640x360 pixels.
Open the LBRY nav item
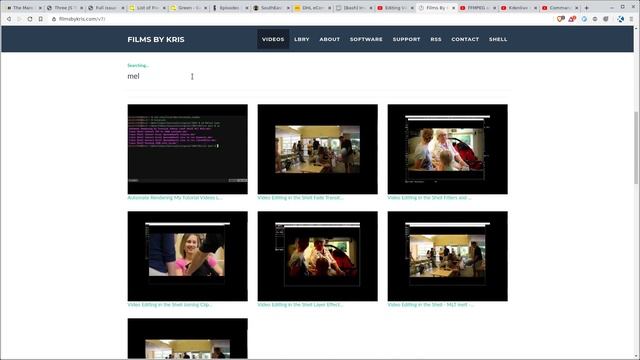point(302,39)
